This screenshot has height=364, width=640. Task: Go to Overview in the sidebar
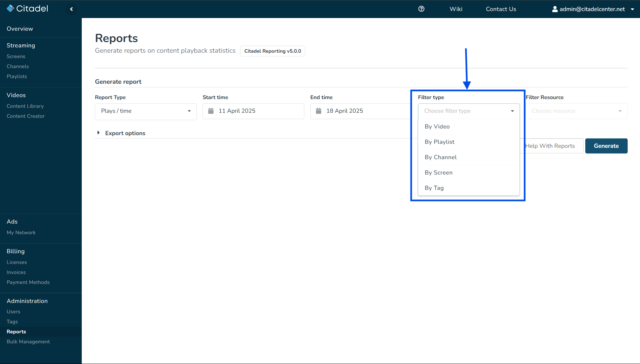pos(20,29)
